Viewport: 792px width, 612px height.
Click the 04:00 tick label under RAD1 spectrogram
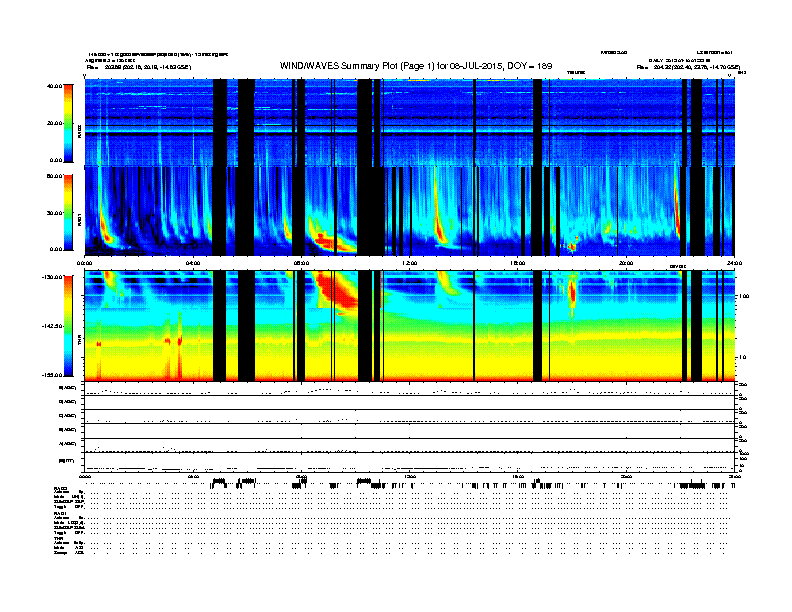tap(193, 263)
